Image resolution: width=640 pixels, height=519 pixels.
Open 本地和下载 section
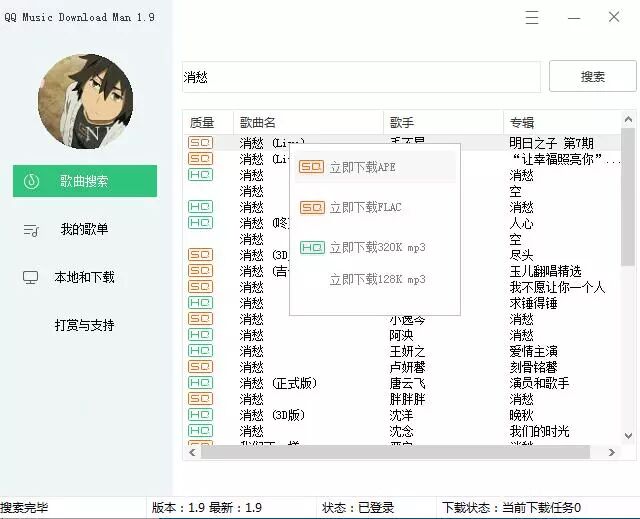point(84,277)
